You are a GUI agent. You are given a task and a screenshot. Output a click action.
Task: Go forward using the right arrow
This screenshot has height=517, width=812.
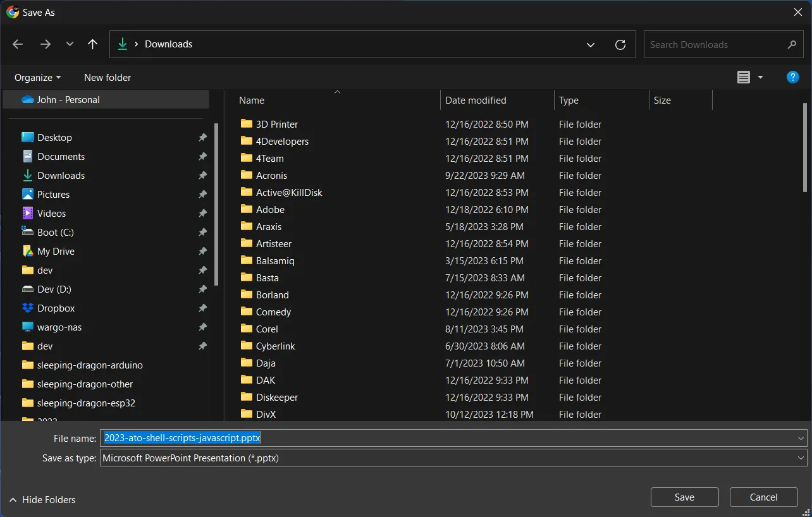[45, 44]
